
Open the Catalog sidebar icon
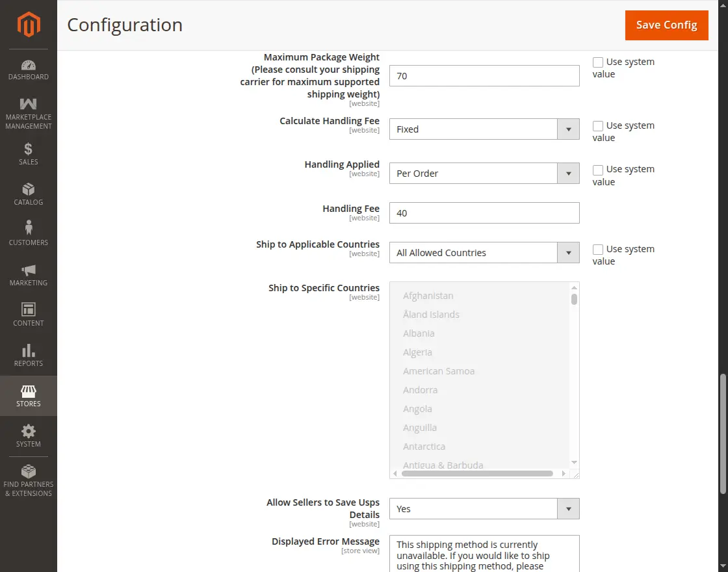click(28, 189)
